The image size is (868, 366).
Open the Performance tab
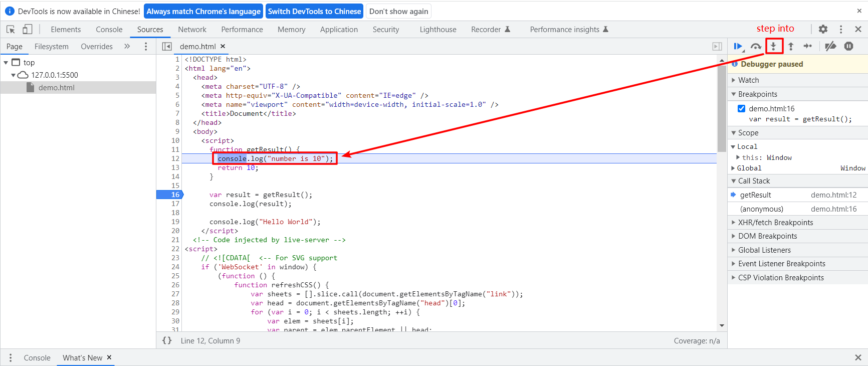[x=242, y=30]
